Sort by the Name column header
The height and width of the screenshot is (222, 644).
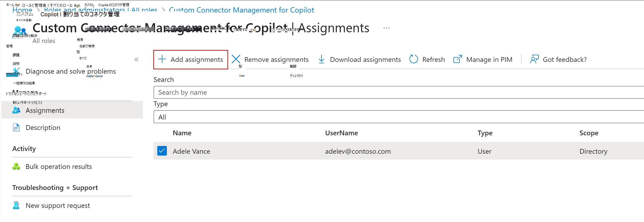182,133
